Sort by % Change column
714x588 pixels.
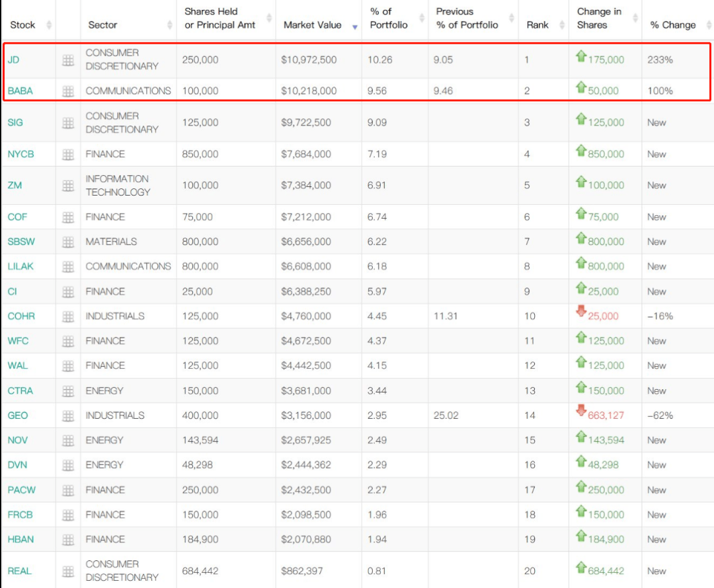pos(673,25)
